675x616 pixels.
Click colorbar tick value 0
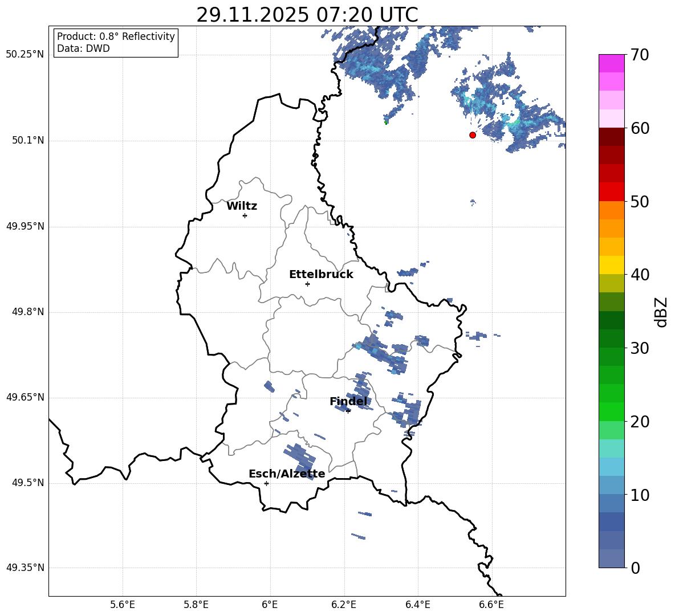(635, 568)
